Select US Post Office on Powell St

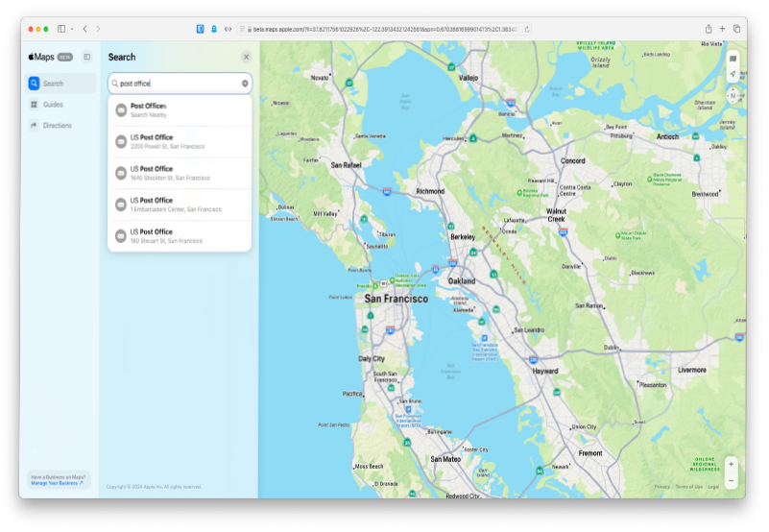[180, 141]
